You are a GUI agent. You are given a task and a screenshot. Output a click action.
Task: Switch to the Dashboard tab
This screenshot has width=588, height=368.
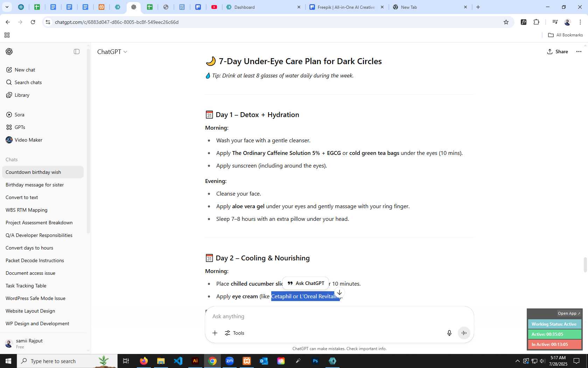tap(263, 7)
